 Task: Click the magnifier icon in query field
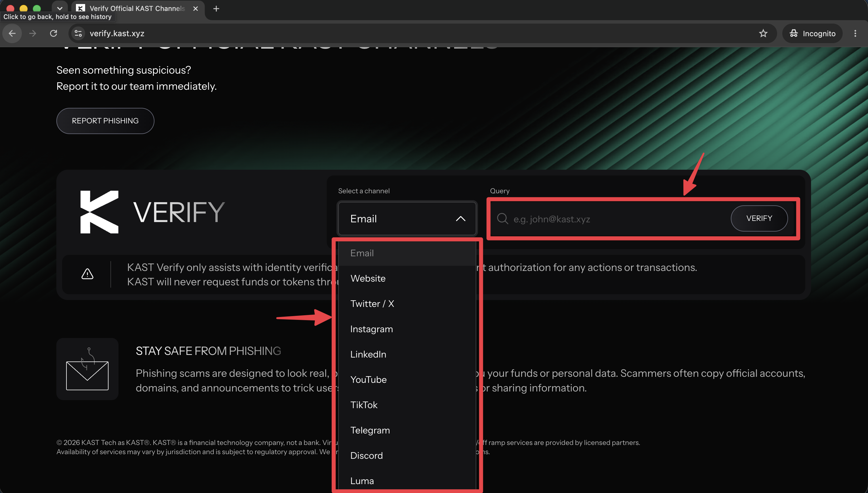pyautogui.click(x=502, y=219)
